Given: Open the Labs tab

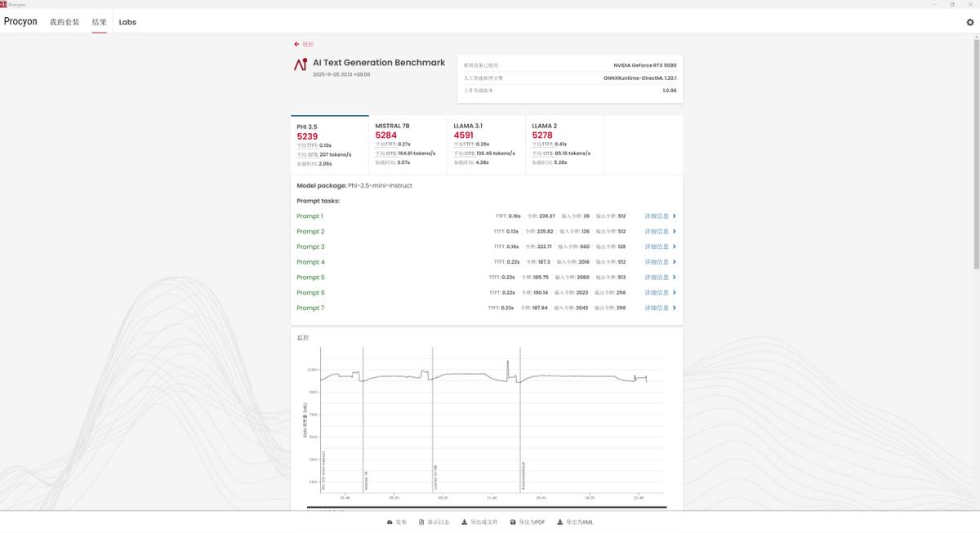Looking at the screenshot, I should click(x=127, y=22).
